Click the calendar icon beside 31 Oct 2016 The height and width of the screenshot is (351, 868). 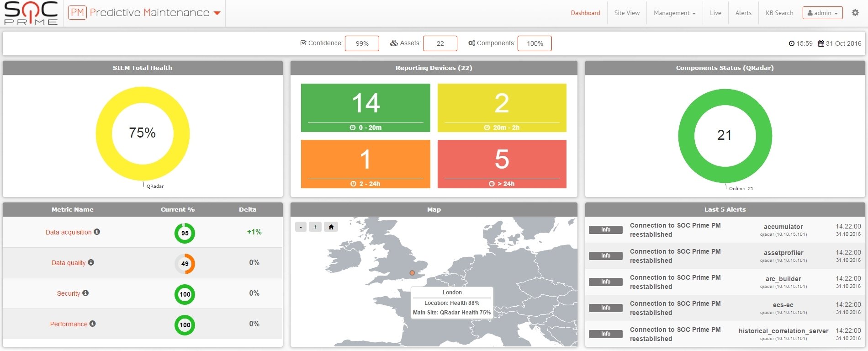pyautogui.click(x=821, y=43)
